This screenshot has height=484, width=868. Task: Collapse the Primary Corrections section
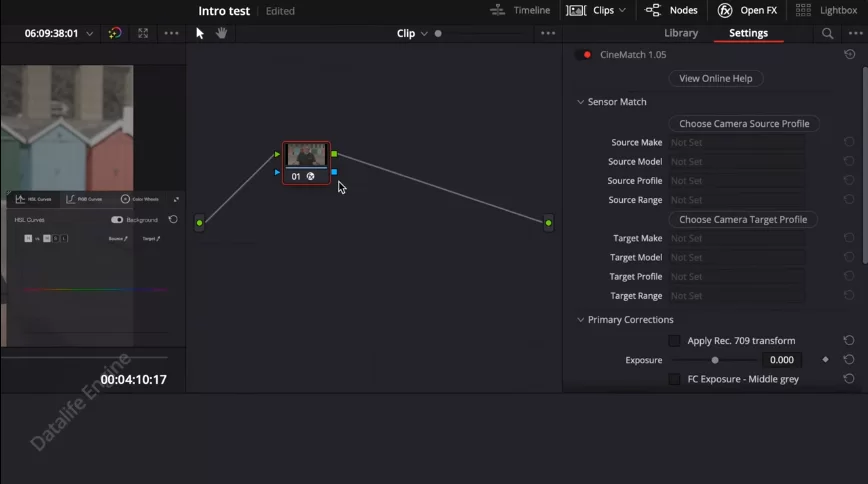(x=580, y=320)
